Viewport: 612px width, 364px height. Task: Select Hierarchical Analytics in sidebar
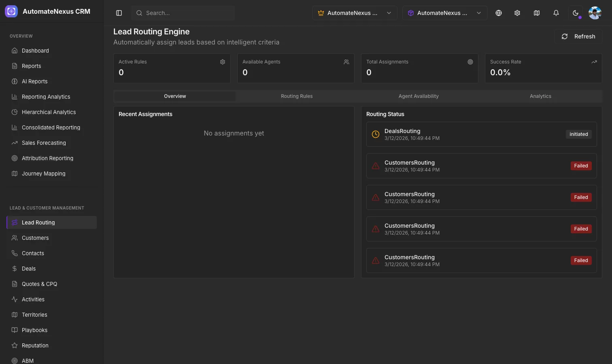52,112
